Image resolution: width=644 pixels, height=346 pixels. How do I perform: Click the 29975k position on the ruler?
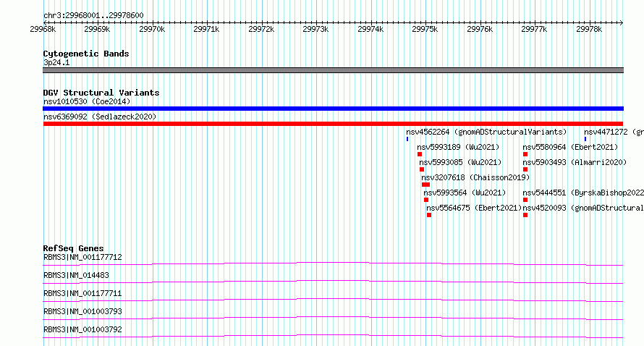(x=425, y=29)
